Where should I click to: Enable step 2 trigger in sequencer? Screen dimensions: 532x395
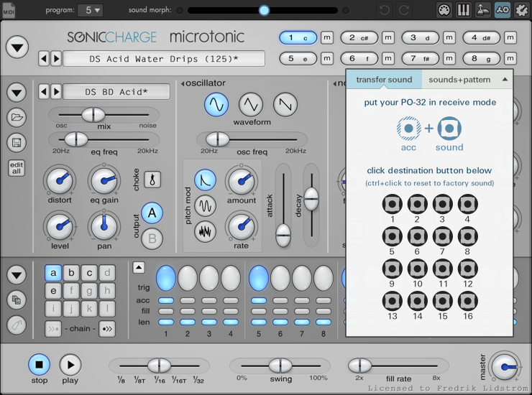click(x=188, y=278)
